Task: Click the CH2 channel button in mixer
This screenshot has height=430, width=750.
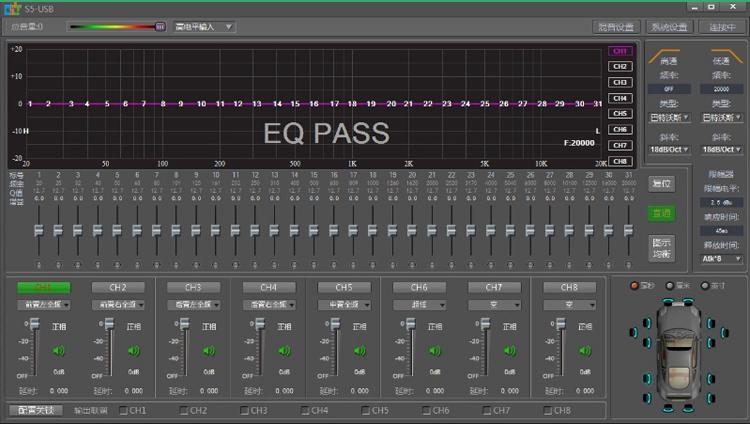Action: point(119,288)
